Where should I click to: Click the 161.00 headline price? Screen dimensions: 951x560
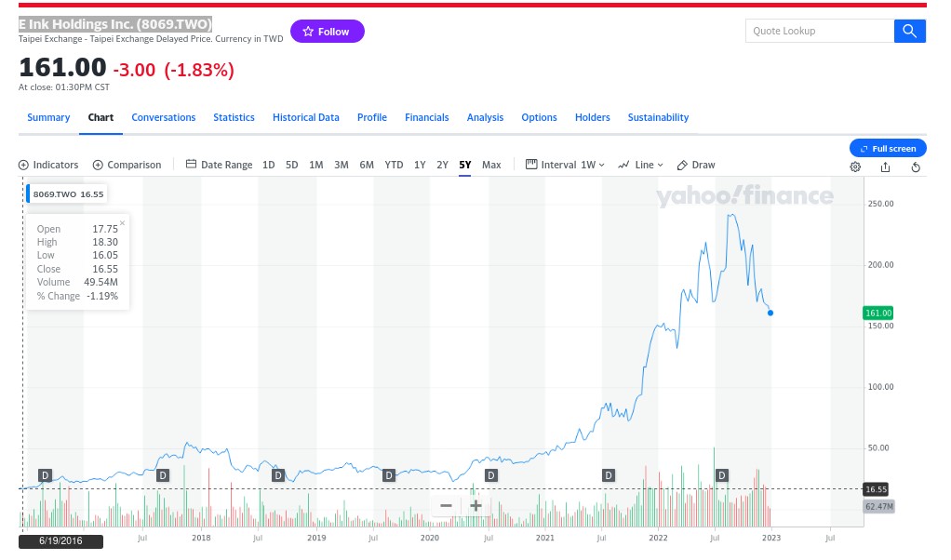pyautogui.click(x=62, y=67)
